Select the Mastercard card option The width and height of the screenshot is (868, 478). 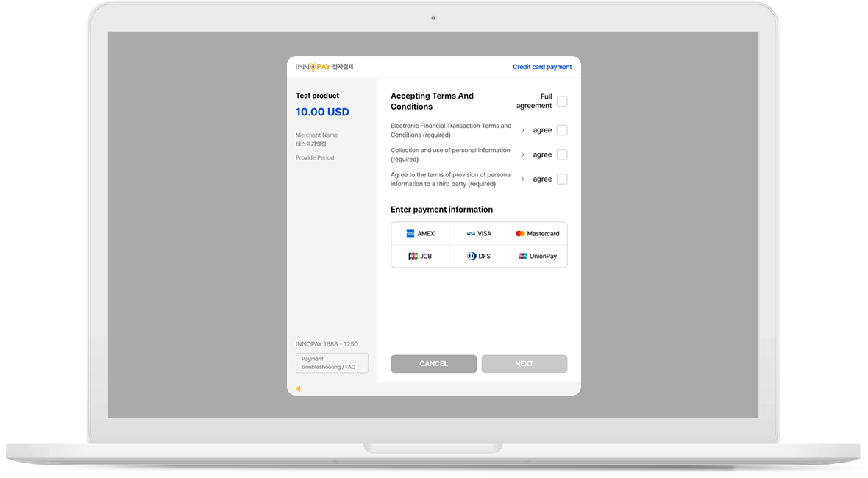pos(538,233)
